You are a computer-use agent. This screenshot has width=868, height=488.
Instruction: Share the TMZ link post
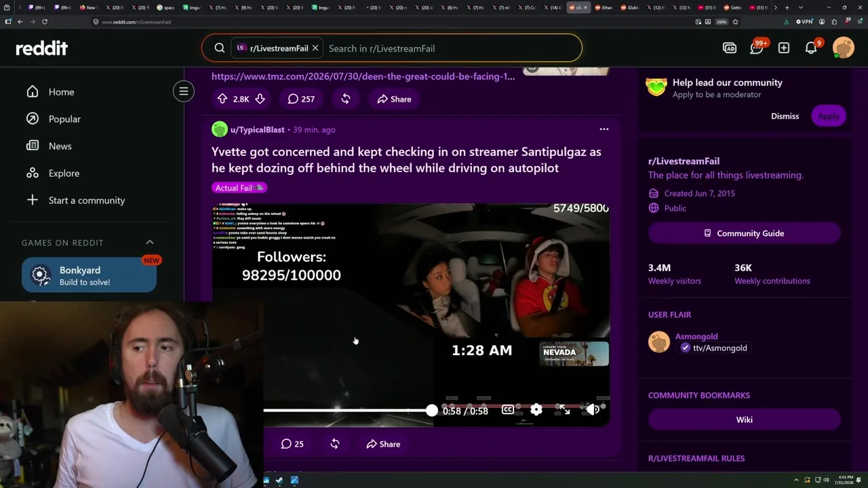click(394, 99)
